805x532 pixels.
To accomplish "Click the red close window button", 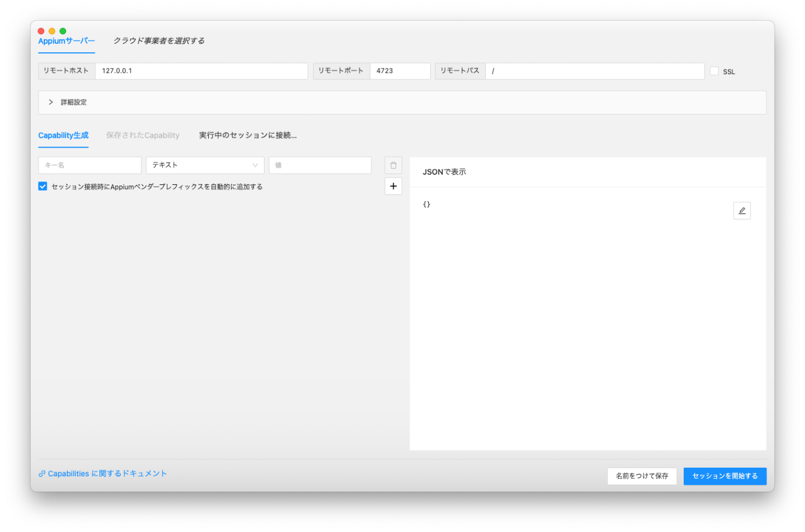I will click(x=41, y=31).
